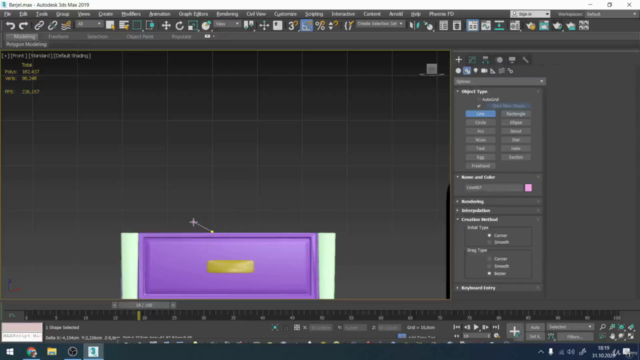Open the Splines category dropdown
Viewport: 640px width, 360px height.
tap(500, 81)
